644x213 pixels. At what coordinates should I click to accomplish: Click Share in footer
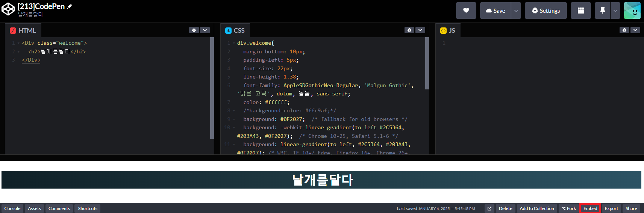pos(631,208)
